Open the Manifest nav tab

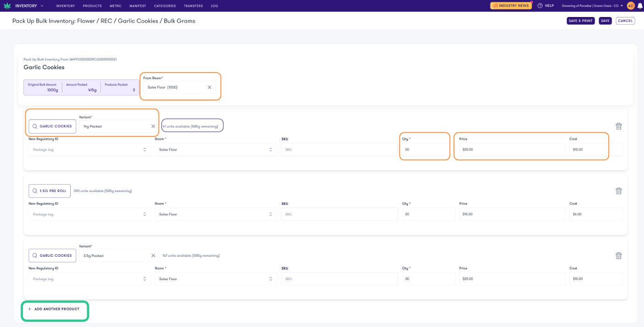click(x=138, y=6)
